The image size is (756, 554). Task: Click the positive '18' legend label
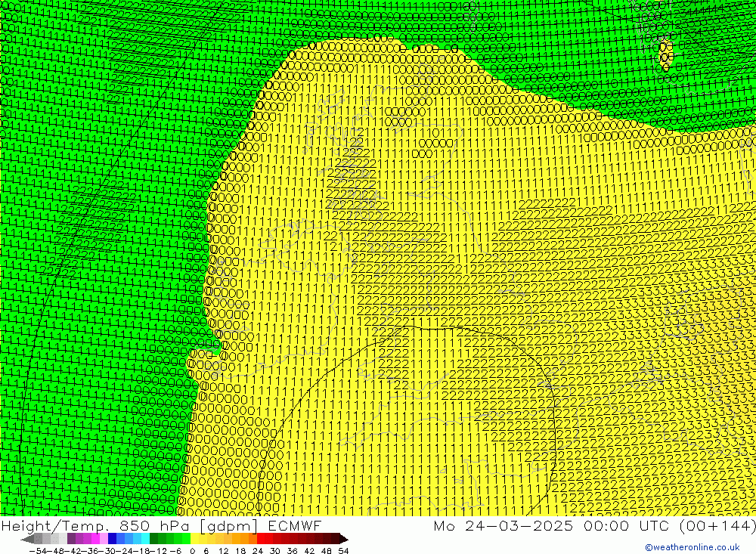240,551
